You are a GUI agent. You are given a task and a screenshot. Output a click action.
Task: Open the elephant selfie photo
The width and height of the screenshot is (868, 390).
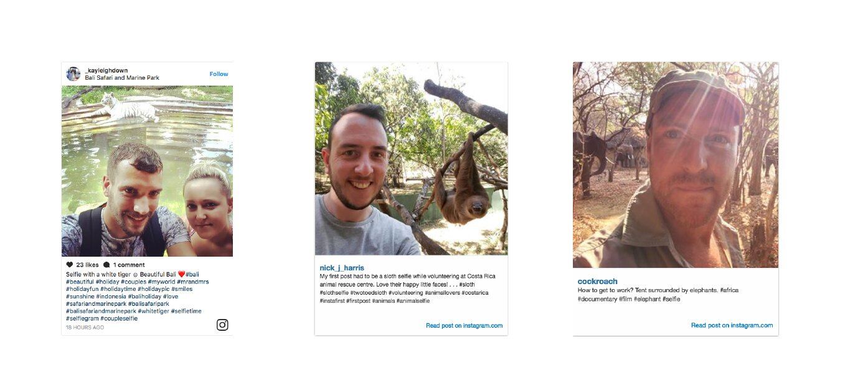pyautogui.click(x=676, y=165)
